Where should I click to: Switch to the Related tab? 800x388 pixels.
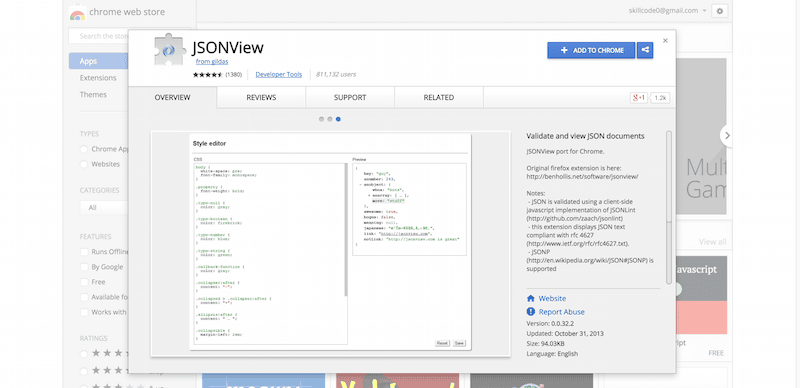[439, 98]
